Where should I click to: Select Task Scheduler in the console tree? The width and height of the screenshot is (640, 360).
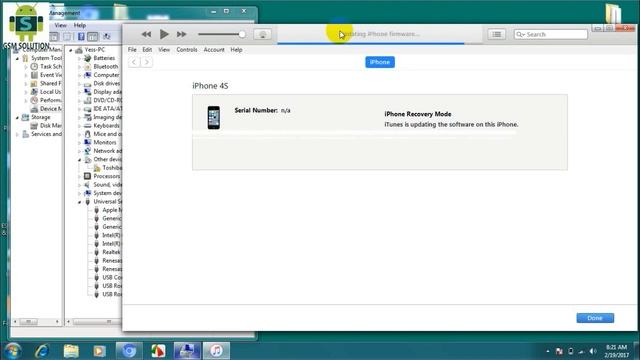[x=47, y=67]
